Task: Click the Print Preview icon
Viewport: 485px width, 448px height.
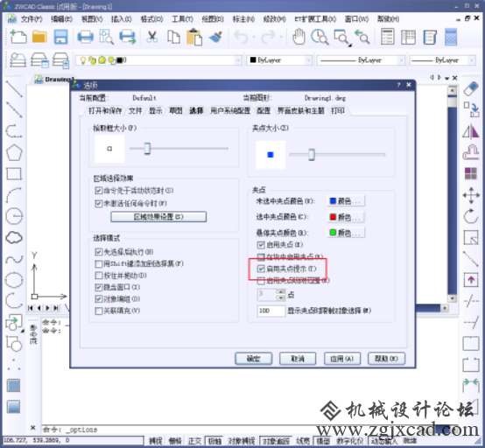Action: click(x=106, y=37)
